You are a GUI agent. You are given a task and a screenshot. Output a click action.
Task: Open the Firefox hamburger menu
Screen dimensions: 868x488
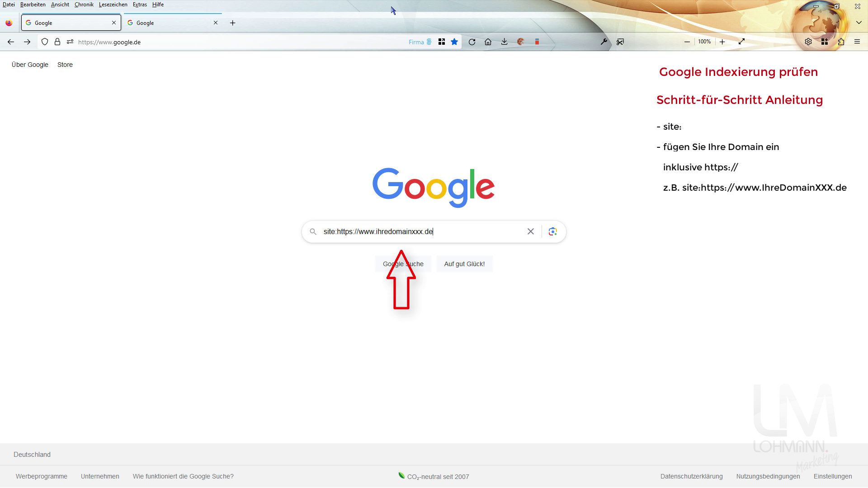[x=857, y=42]
